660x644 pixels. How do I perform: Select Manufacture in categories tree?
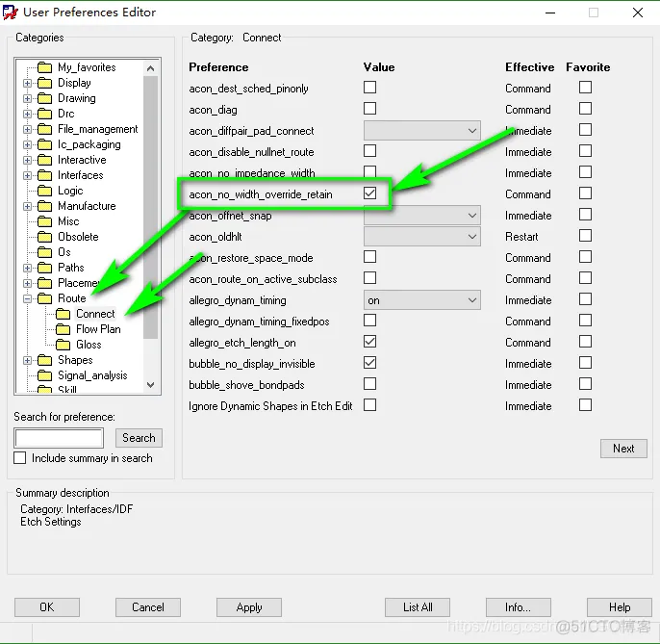pyautogui.click(x=87, y=206)
